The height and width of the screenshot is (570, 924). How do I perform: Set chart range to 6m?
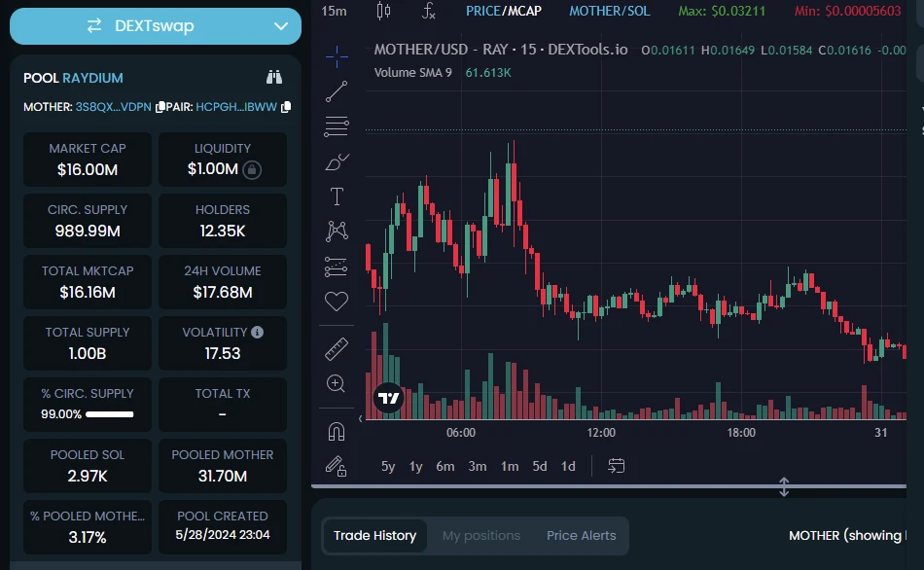(x=444, y=466)
